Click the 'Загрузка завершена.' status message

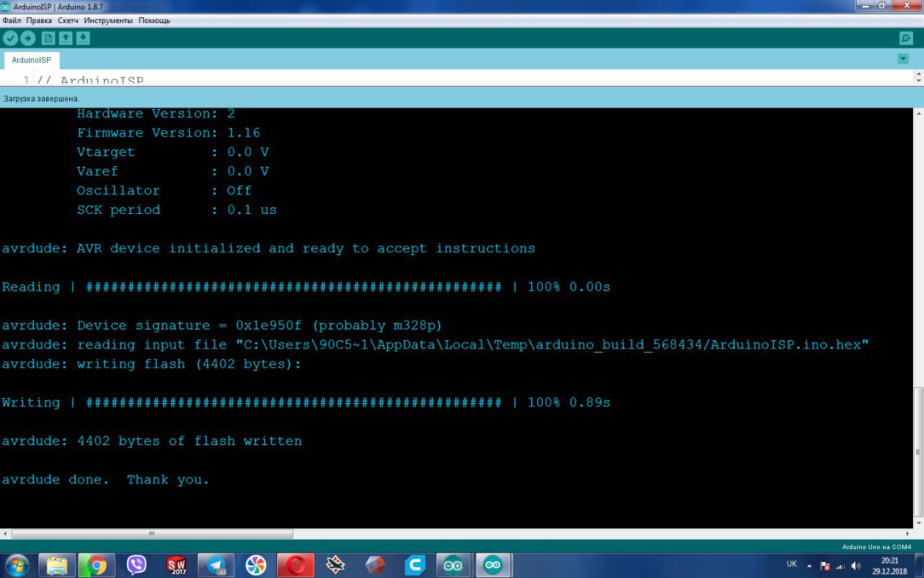41,98
